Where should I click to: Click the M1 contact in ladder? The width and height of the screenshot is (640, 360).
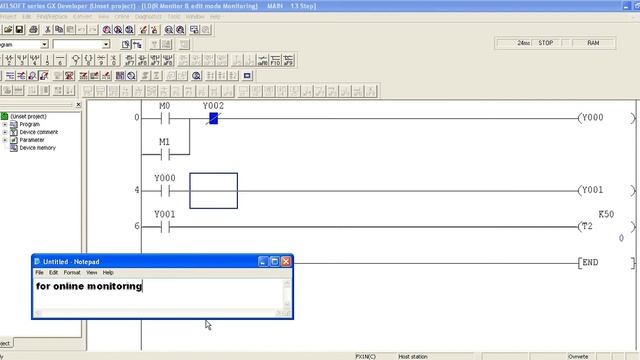click(x=165, y=154)
